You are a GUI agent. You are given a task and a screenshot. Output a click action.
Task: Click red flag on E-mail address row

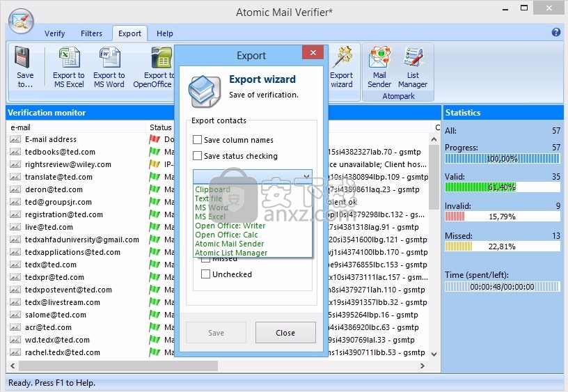pos(155,139)
